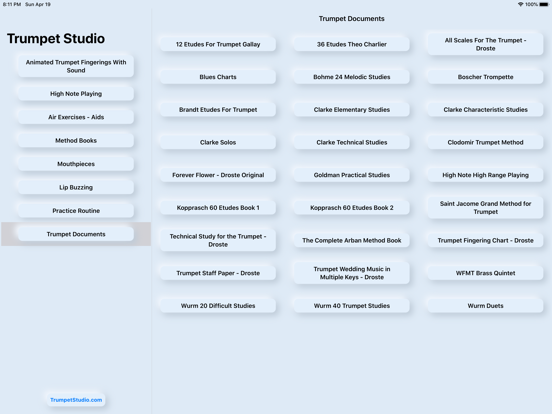Image resolution: width=552 pixels, height=414 pixels.
Task: Open Kopprasch 60 Etudes Book 1
Action: (218, 208)
